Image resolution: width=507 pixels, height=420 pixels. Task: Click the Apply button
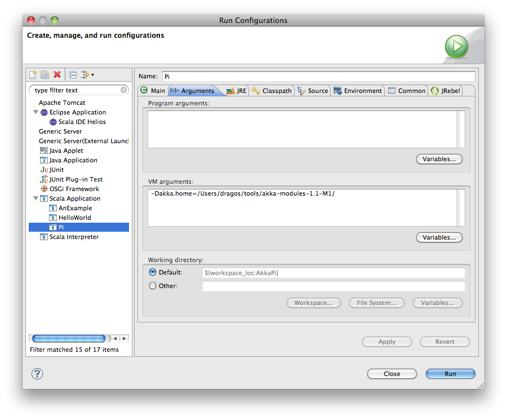387,342
